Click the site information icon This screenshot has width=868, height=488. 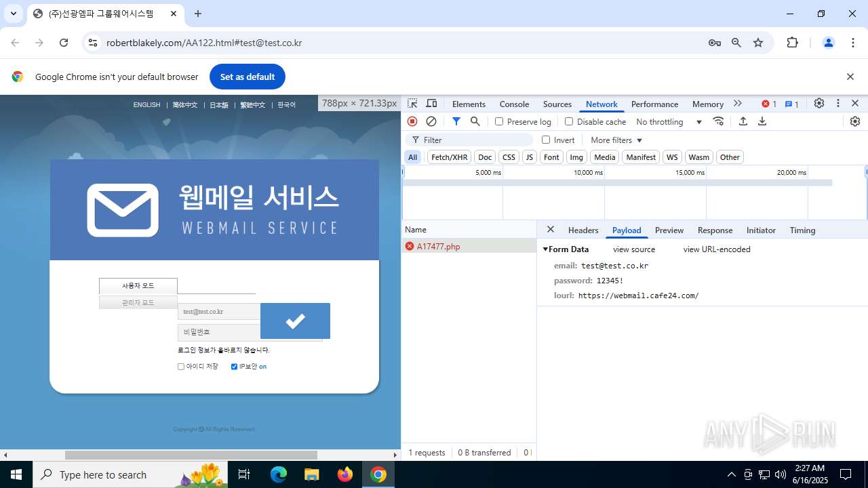pyautogui.click(x=92, y=43)
